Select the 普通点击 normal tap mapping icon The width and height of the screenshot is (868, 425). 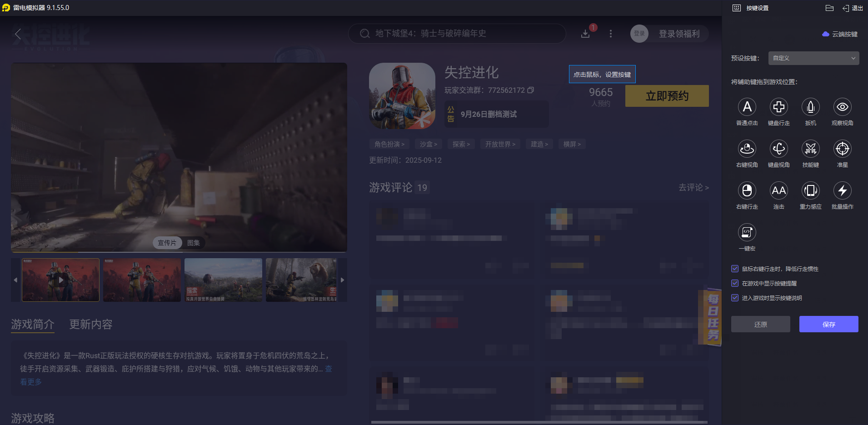747,107
